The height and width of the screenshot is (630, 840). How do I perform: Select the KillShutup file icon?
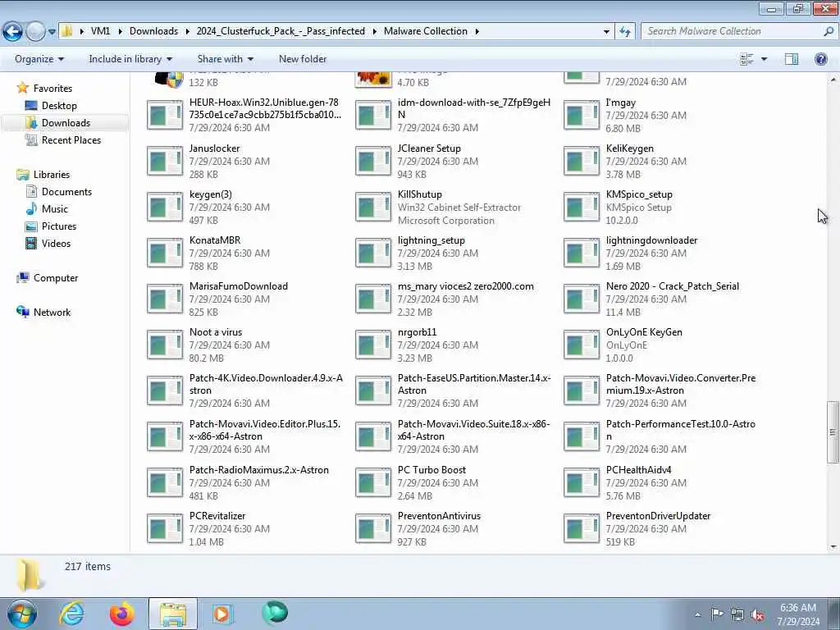click(x=373, y=207)
